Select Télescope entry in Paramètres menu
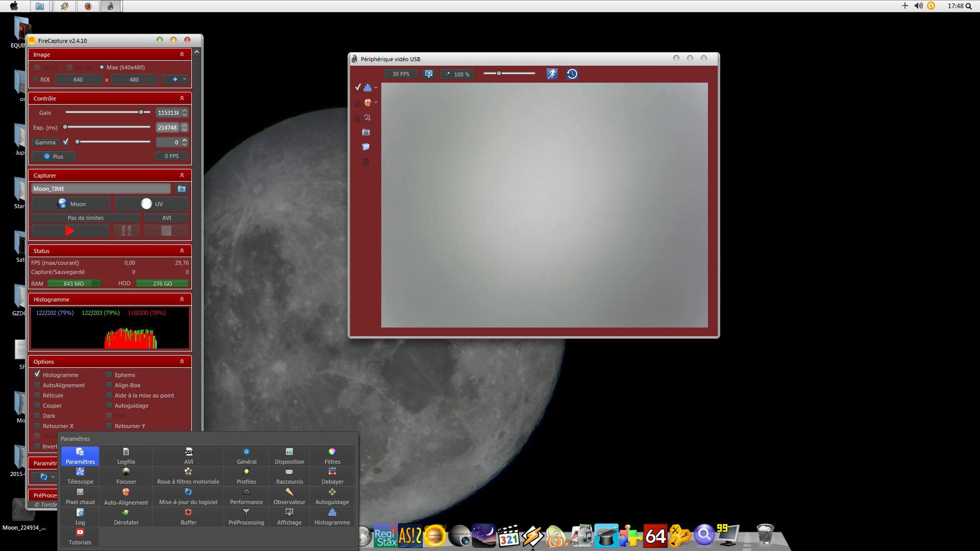This screenshot has height=551, width=980. point(80,475)
